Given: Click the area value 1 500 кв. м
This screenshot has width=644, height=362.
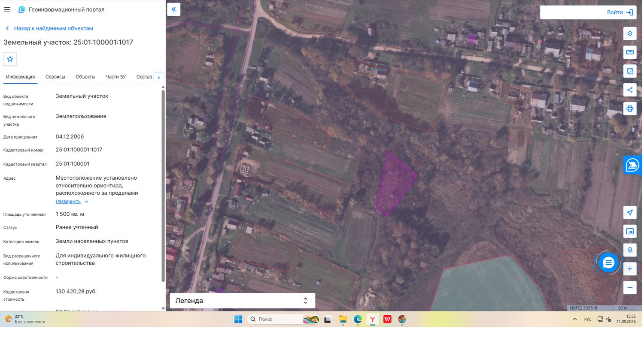Looking at the screenshot, I should click(x=70, y=214).
